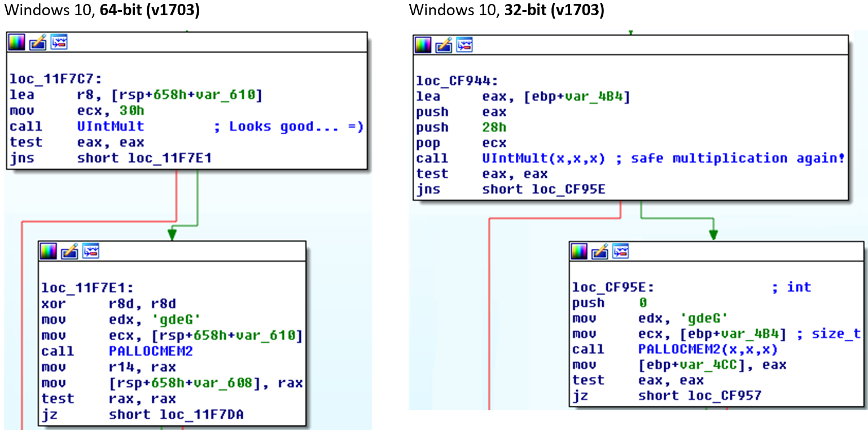Image resolution: width=868 pixels, height=430 pixels.
Task: Select the 'Looks good' comment text
Action: tap(288, 127)
